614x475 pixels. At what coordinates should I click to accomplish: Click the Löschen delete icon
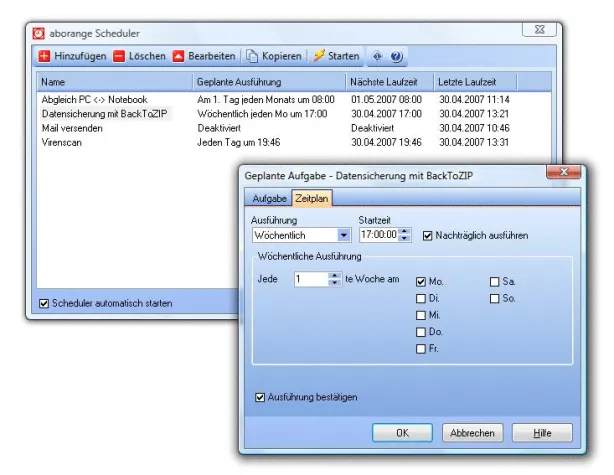pos(119,57)
